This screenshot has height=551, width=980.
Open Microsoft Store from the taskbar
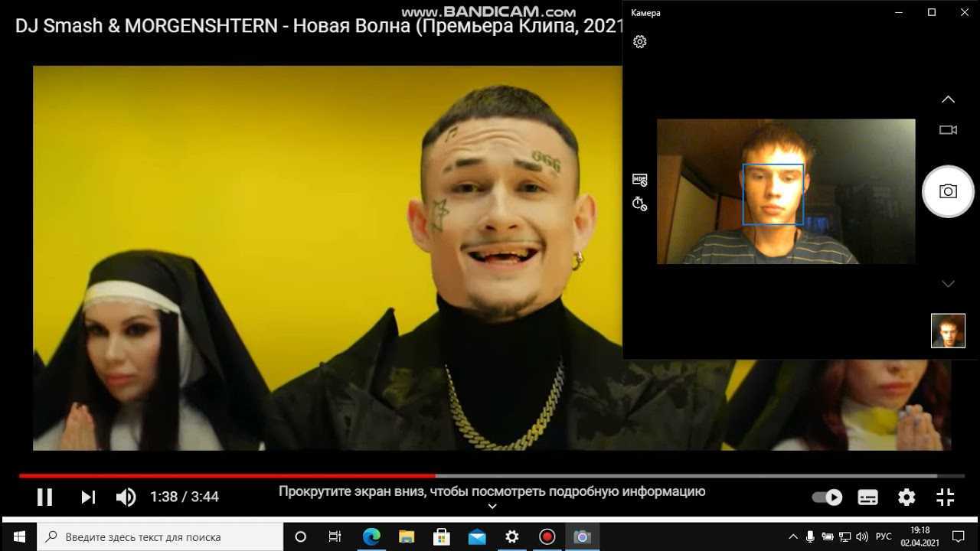[x=442, y=536]
